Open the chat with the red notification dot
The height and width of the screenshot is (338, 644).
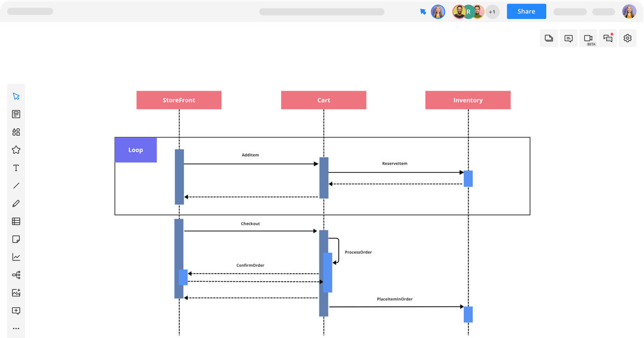coord(608,38)
